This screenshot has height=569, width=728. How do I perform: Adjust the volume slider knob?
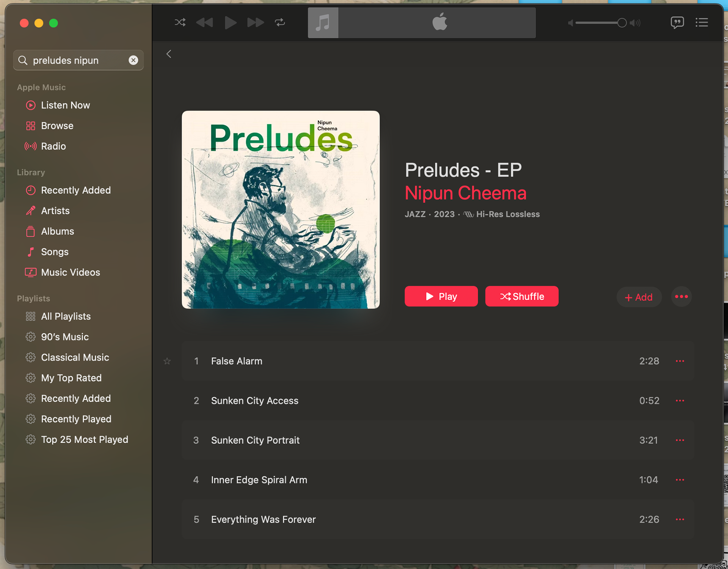621,23
